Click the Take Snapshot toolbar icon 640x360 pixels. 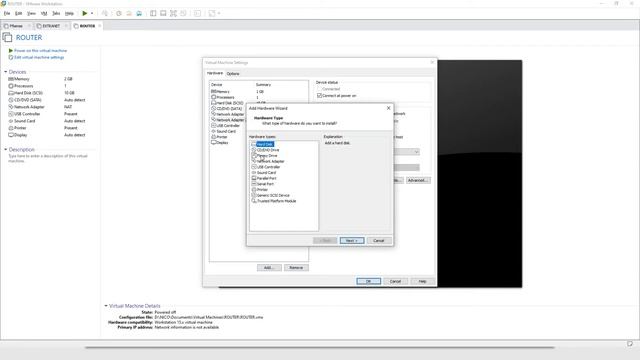pyautogui.click(x=119, y=13)
